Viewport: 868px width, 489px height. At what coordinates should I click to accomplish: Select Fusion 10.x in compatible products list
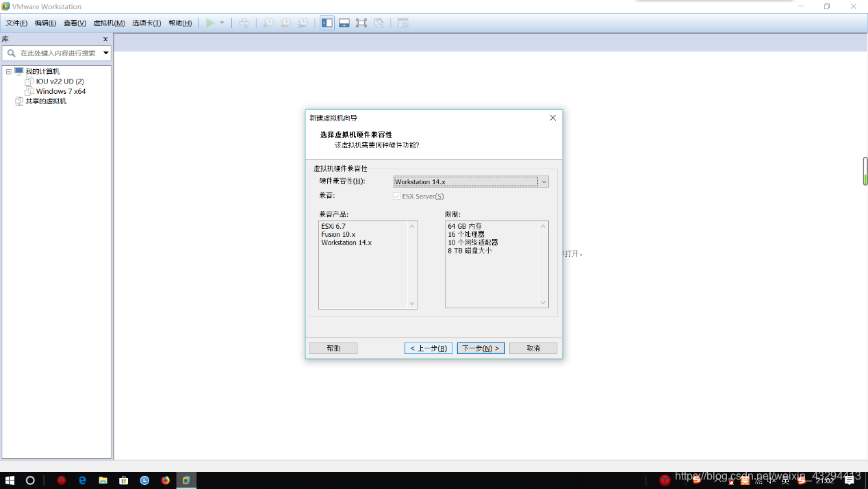point(338,234)
